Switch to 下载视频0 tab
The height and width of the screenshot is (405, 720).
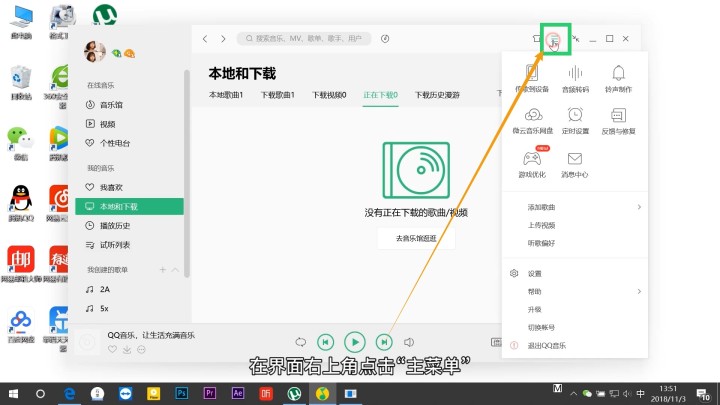pos(329,95)
